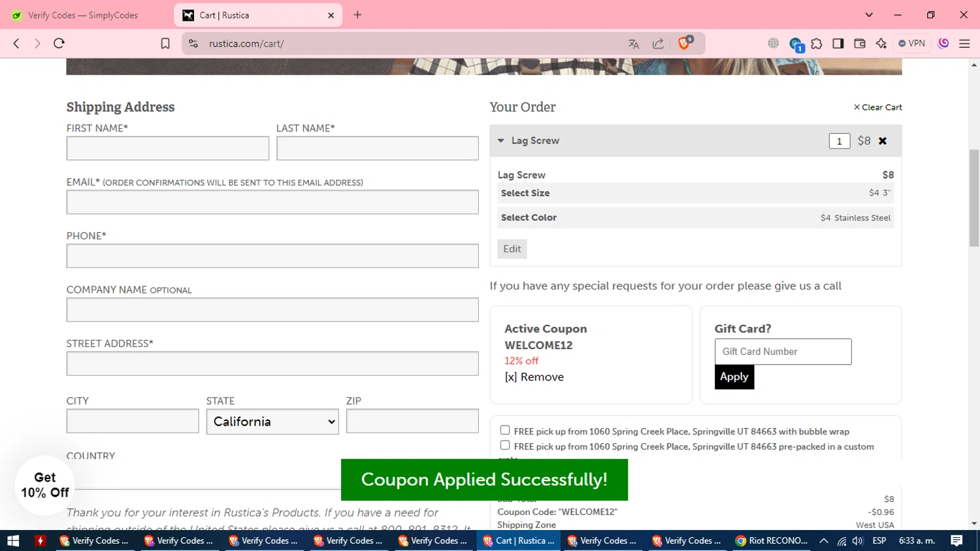Click the Email input field
Image resolution: width=980 pixels, height=551 pixels.
click(272, 202)
